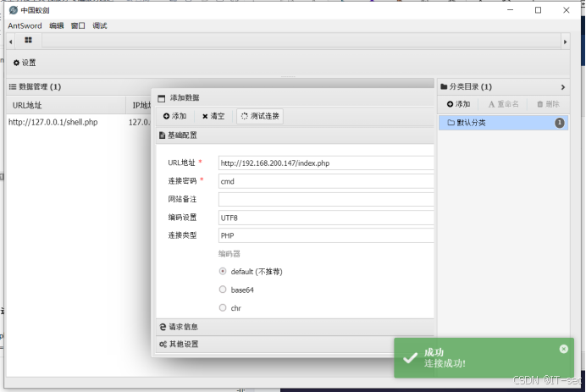
Task: Click the 默认分类 count badge
Action: 560,123
